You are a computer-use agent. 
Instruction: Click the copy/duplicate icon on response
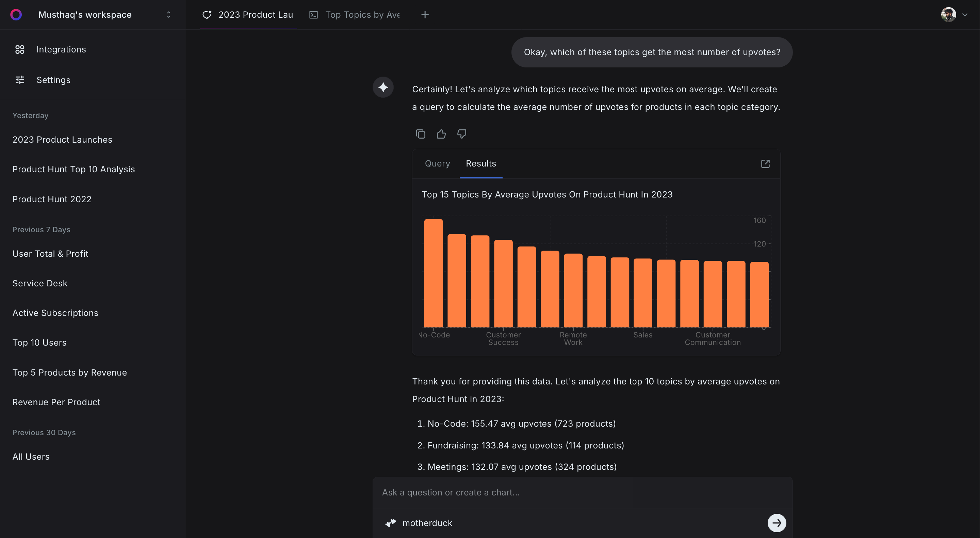coord(420,134)
